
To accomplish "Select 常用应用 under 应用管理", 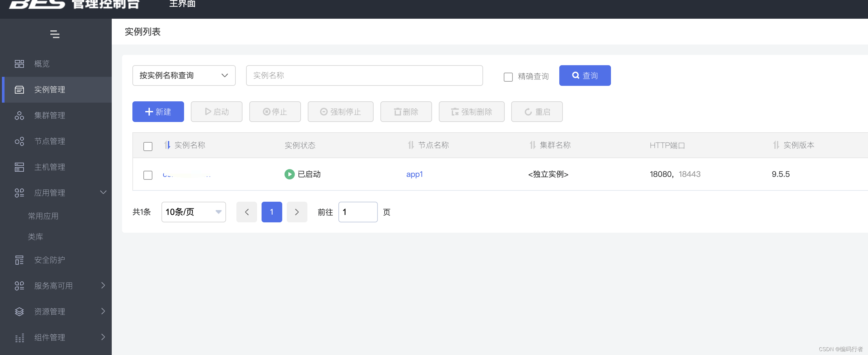I will click(43, 216).
